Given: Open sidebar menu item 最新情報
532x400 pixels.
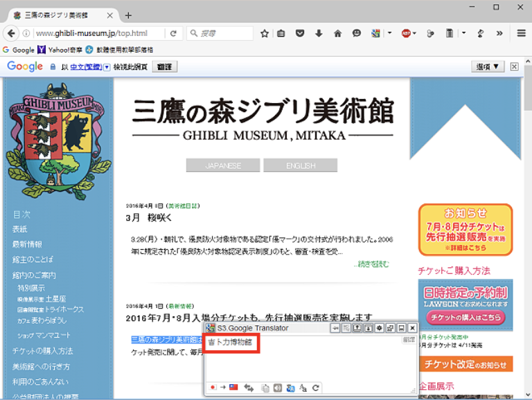Looking at the screenshot, I should [x=27, y=244].
